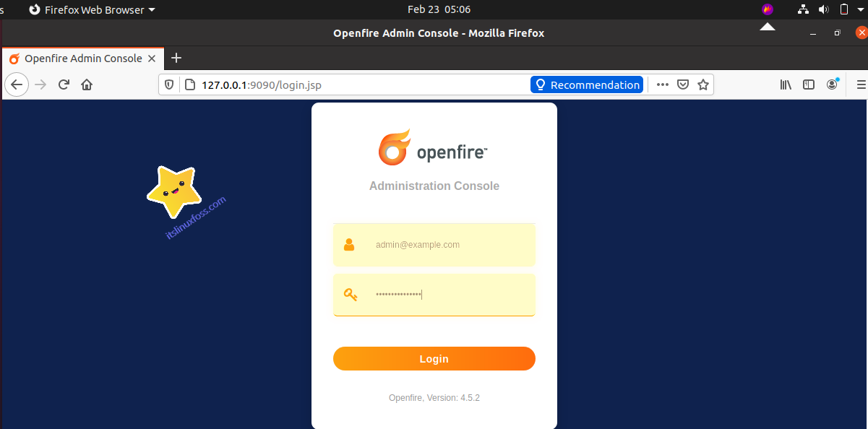The image size is (868, 429).
Task: Click the Recommendation badge in address bar
Action: click(x=586, y=84)
